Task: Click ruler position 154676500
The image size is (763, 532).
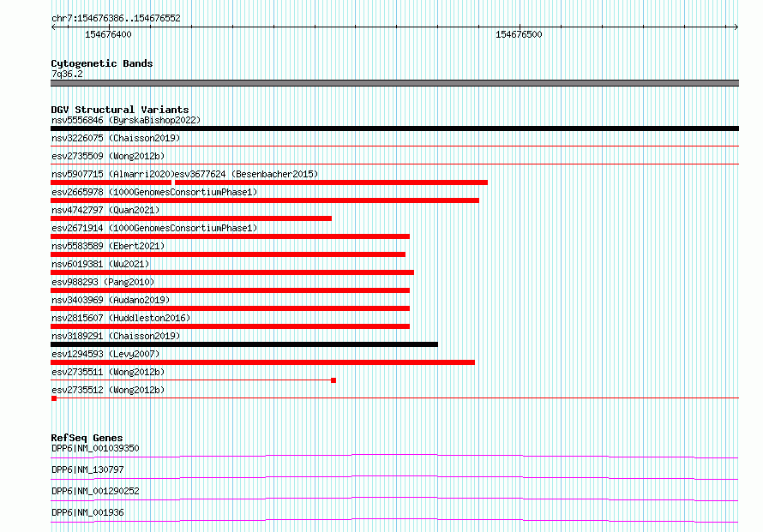Action: tap(519, 34)
